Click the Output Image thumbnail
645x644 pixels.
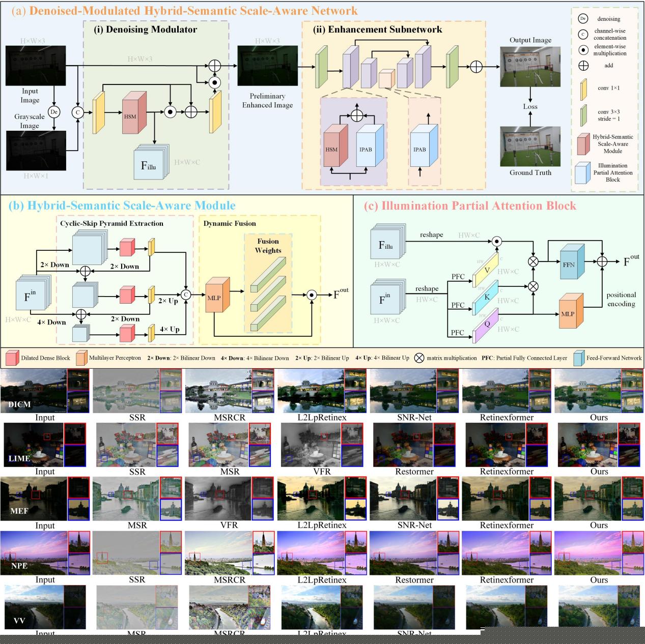530,67
